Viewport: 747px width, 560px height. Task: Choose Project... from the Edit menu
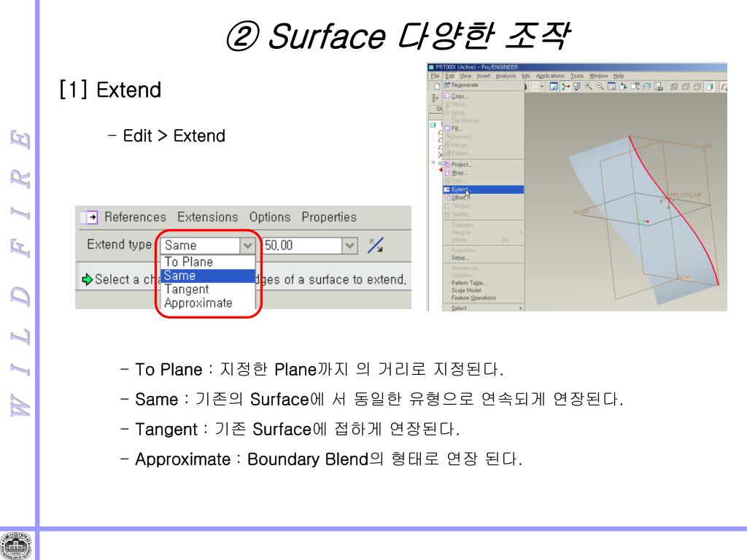click(484, 164)
